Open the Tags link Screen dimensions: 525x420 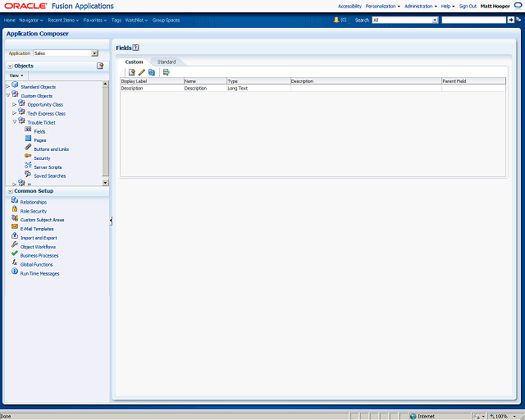(116, 20)
